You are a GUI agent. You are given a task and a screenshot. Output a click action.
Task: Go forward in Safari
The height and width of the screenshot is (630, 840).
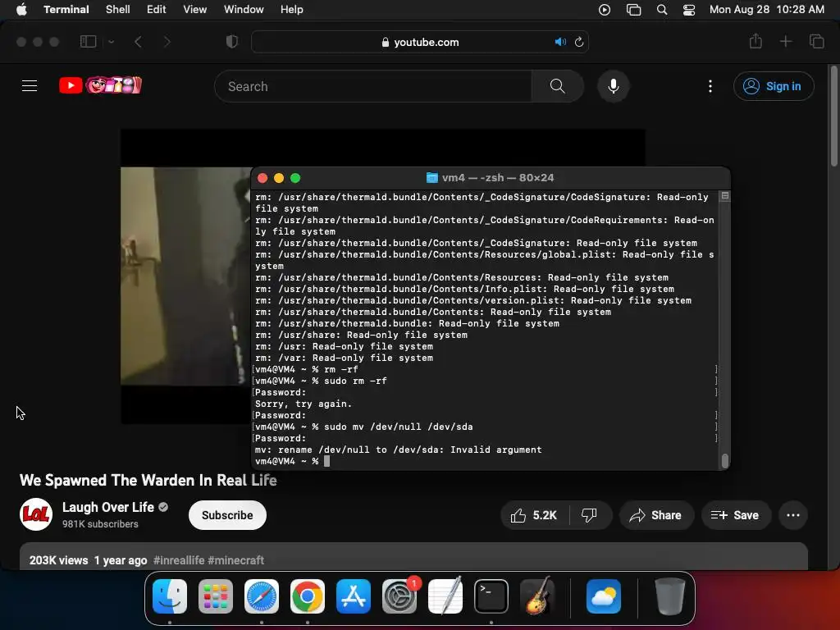click(x=167, y=42)
